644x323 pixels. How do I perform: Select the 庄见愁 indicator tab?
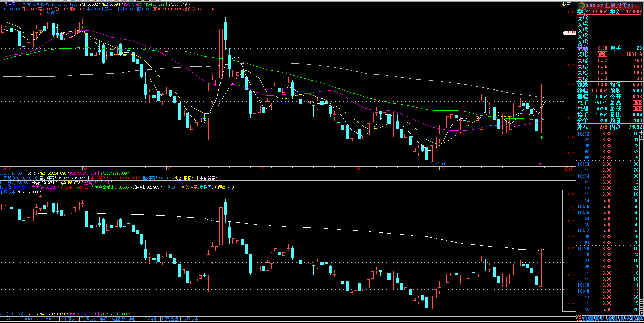coord(69,319)
